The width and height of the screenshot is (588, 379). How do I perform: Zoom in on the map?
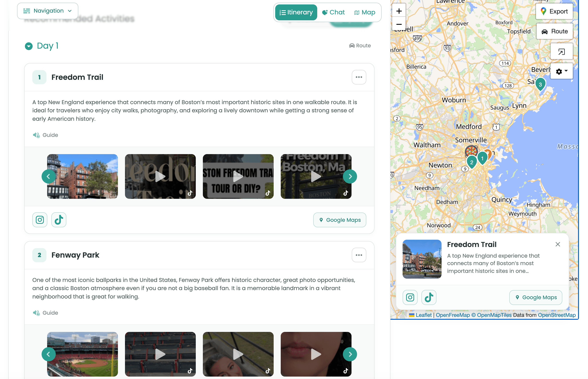(399, 11)
